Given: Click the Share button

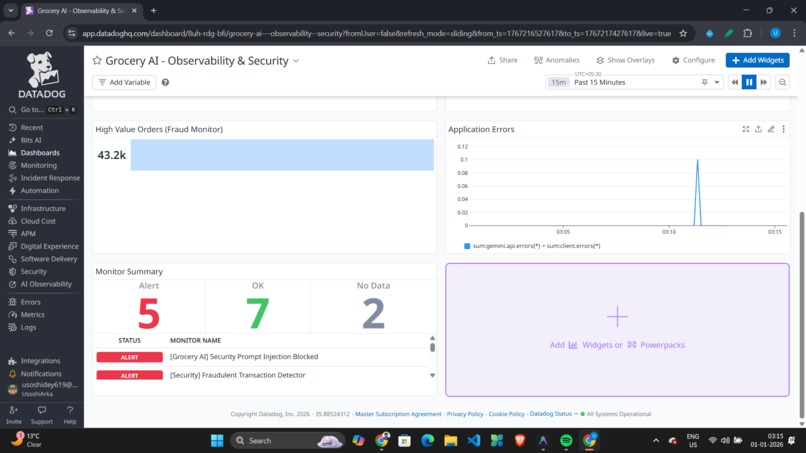Looking at the screenshot, I should tap(502, 60).
